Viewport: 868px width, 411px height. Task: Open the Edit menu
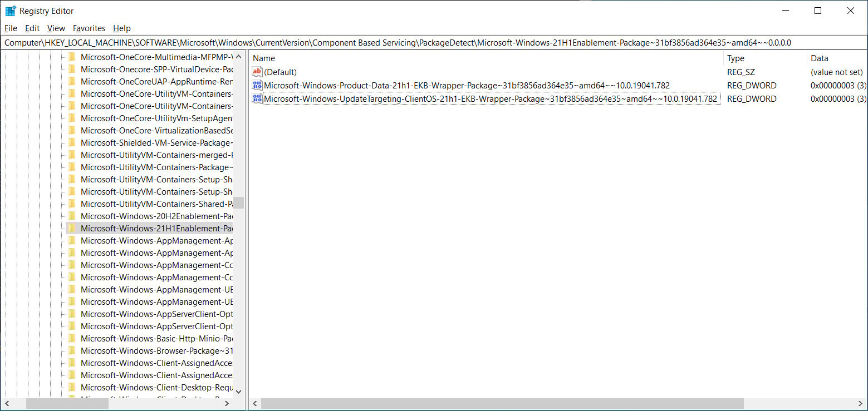coord(32,28)
